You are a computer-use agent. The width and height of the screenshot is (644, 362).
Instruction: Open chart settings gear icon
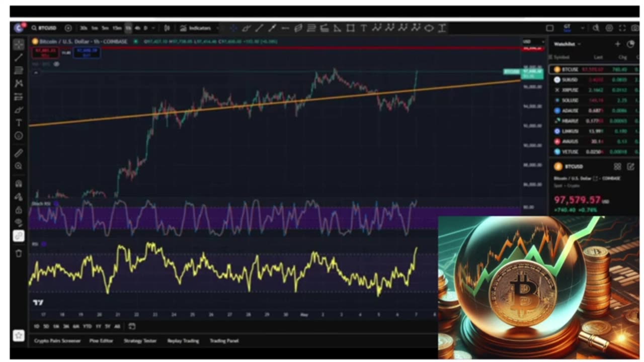(x=609, y=28)
